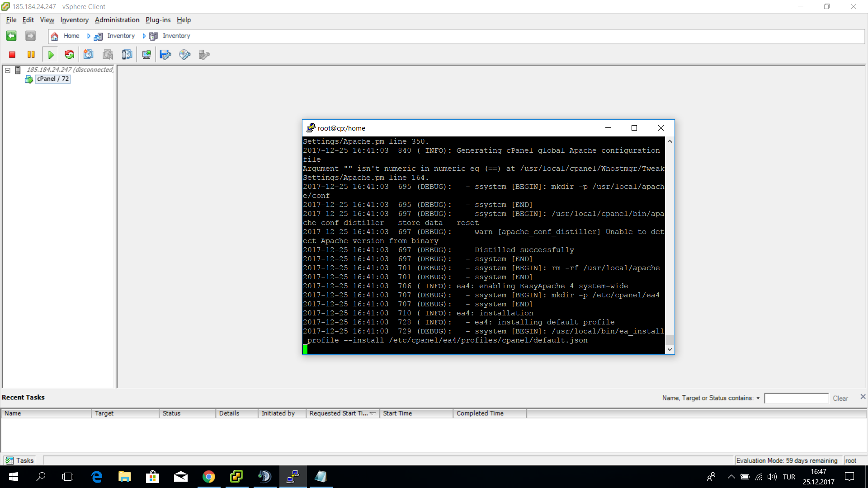Open the Help menu
Screen dimensions: 868x488
(x=184, y=20)
